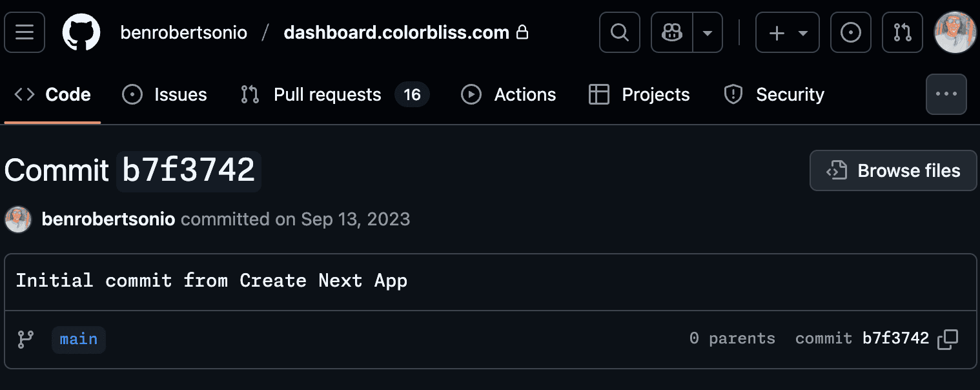Switch to the Issues tab

point(165,95)
